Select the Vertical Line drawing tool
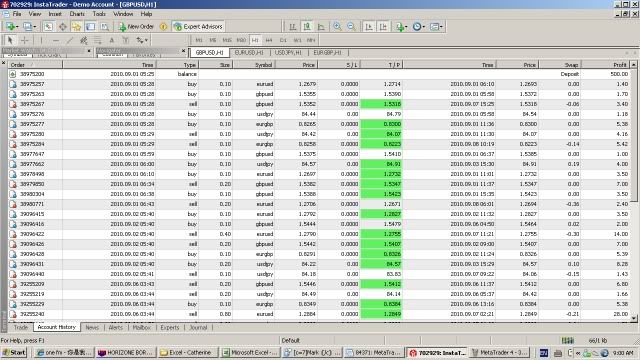640x360 pixels. (x=41, y=40)
